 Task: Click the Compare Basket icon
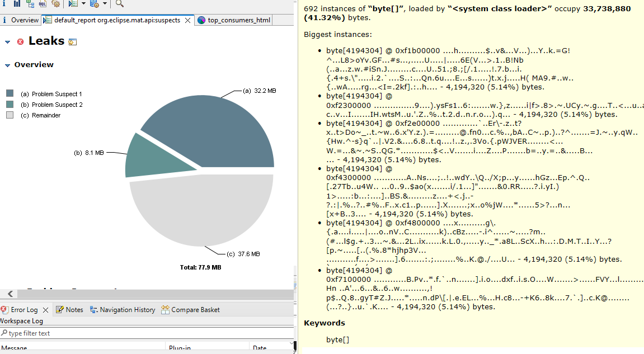(x=165, y=310)
